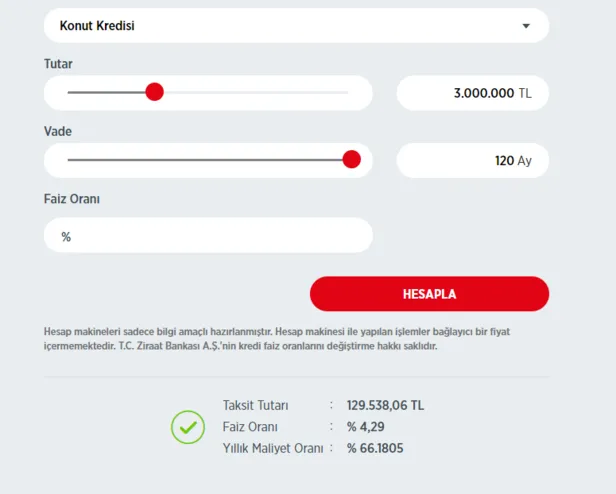Click the Ay unit in Vade field

(524, 160)
